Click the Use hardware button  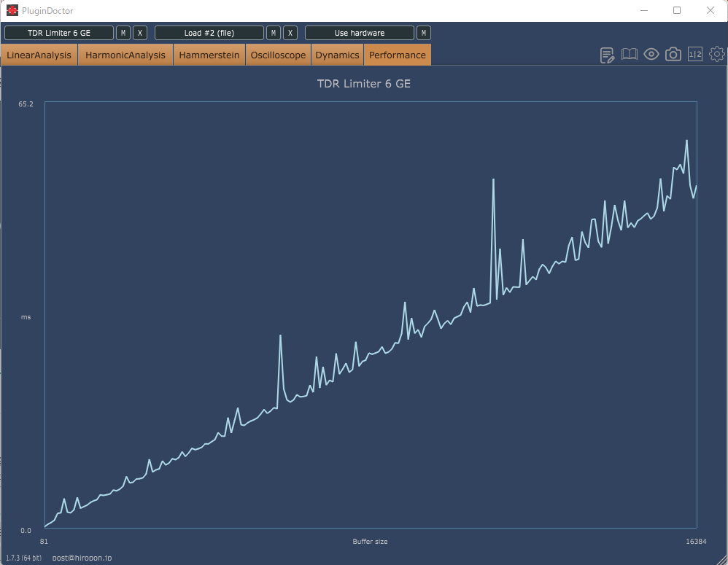(x=360, y=33)
